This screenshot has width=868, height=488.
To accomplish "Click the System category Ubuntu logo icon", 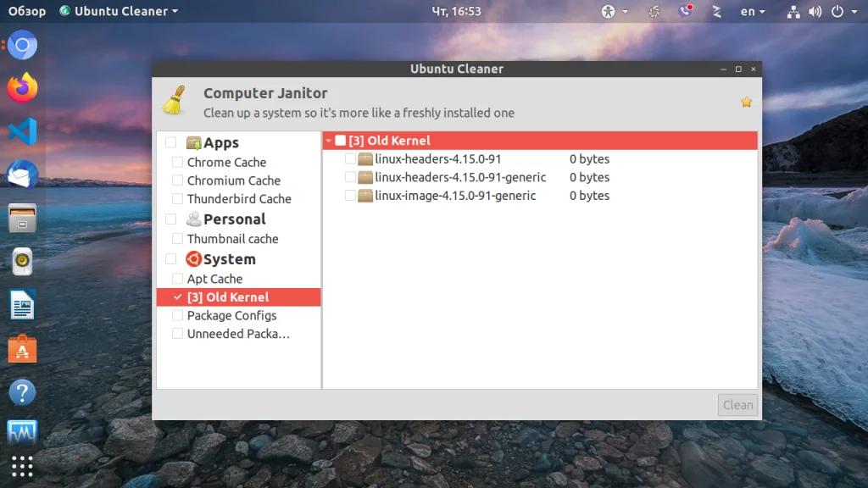I will 194,259.
